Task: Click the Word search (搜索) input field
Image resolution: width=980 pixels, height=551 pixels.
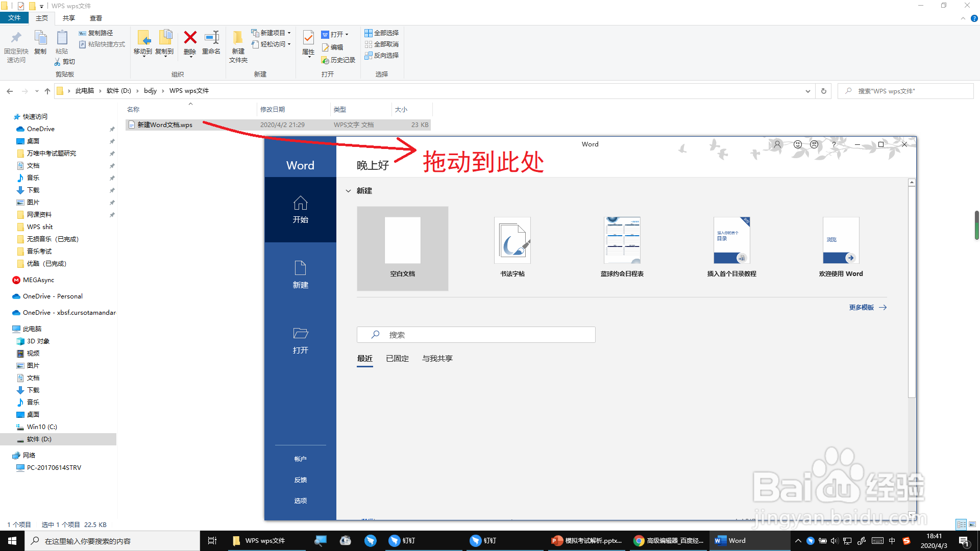Action: point(476,335)
